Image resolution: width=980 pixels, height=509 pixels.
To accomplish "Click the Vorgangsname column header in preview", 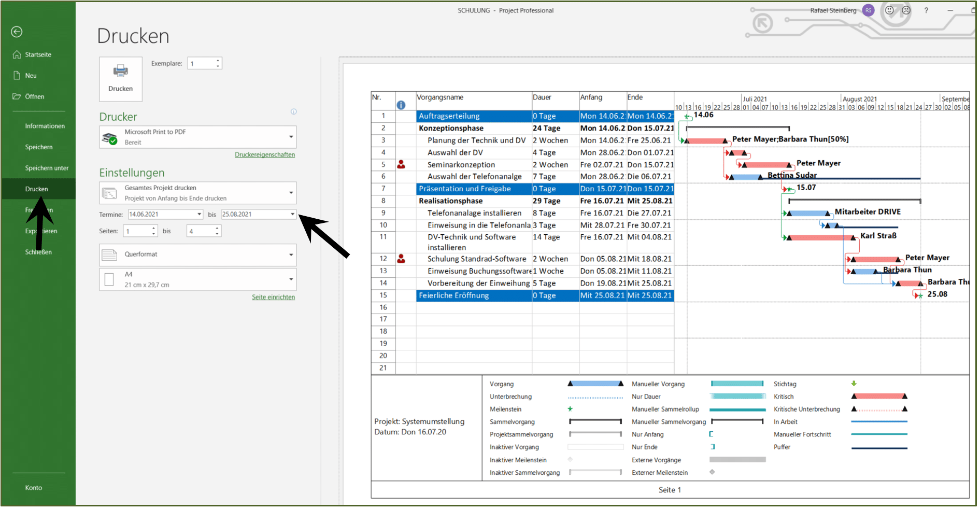I will coord(474,101).
